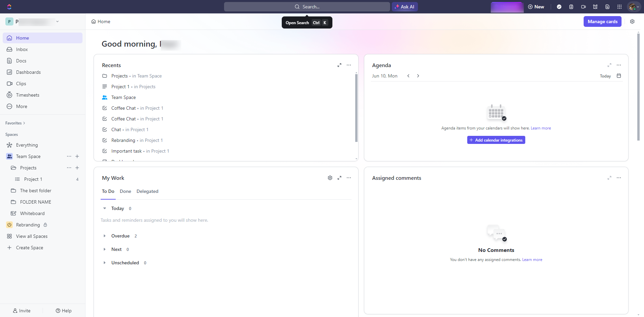
Task: Open the Agenda card options menu
Action: tap(619, 65)
